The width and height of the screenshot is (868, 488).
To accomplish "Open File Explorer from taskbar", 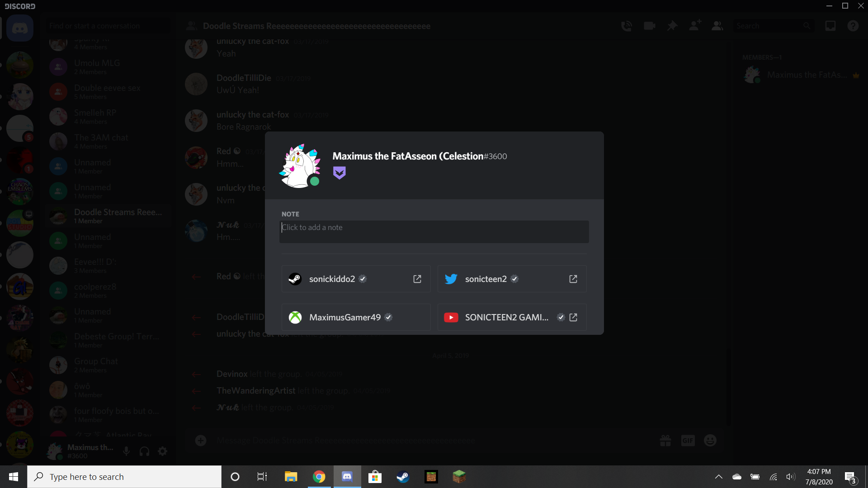I will tap(291, 477).
